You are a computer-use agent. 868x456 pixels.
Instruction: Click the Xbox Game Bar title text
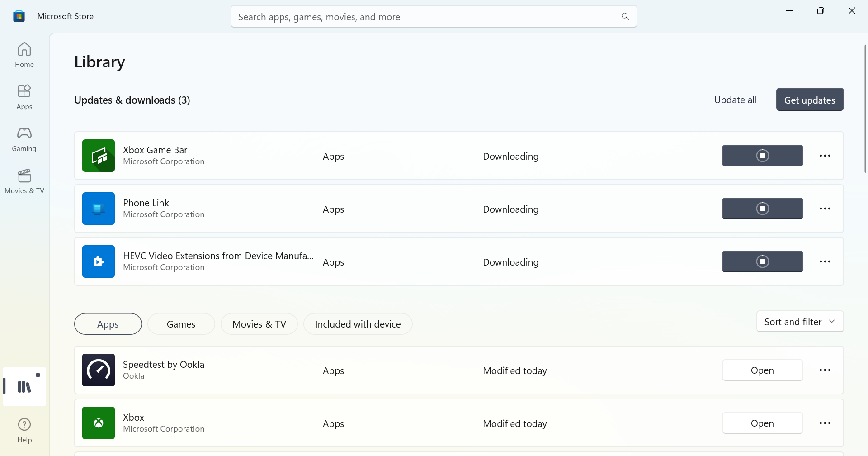(x=155, y=150)
